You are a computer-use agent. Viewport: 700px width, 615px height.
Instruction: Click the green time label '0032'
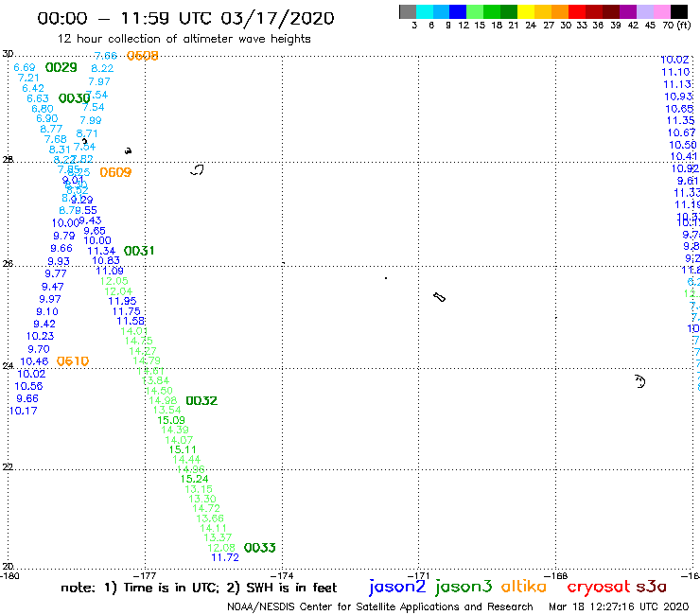pos(201,401)
